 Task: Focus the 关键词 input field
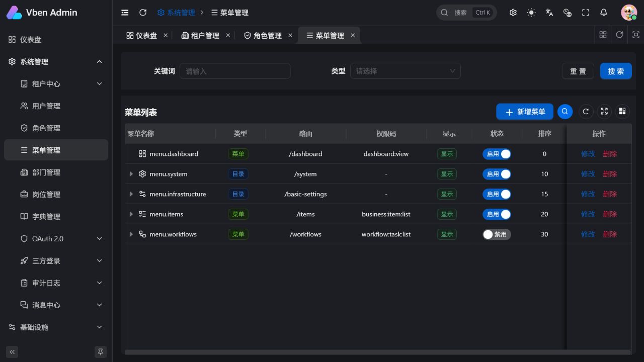pyautogui.click(x=235, y=71)
